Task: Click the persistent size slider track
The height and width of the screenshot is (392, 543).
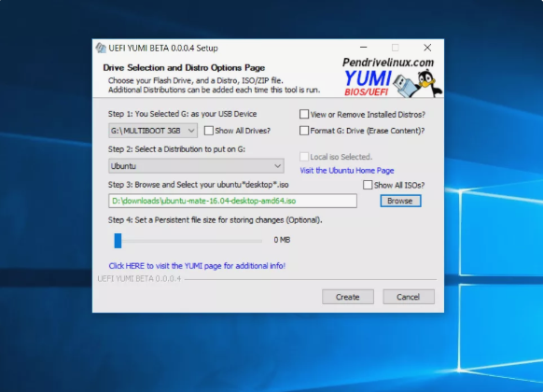Action: [x=191, y=241]
